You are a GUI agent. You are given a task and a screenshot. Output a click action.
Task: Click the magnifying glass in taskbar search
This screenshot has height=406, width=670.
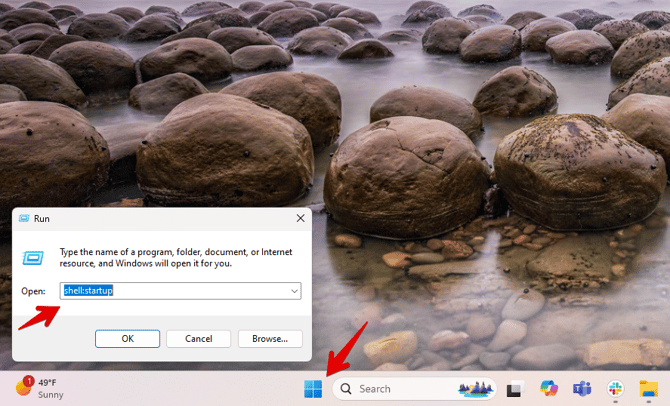pyautogui.click(x=346, y=389)
